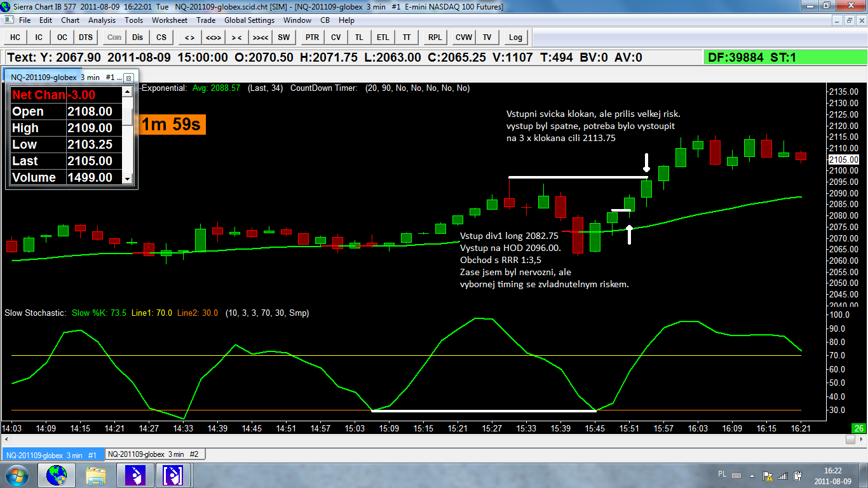
Task: Select the TL toolbar button
Action: [x=360, y=37]
